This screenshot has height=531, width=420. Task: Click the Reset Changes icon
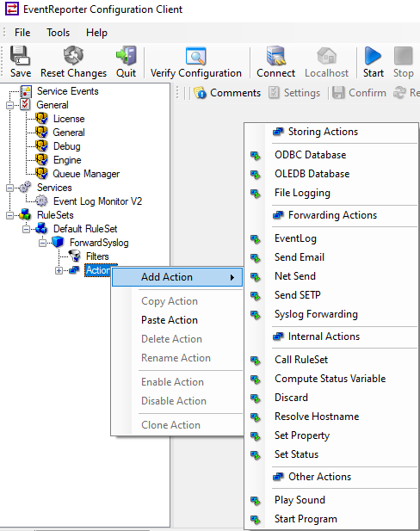[73, 55]
